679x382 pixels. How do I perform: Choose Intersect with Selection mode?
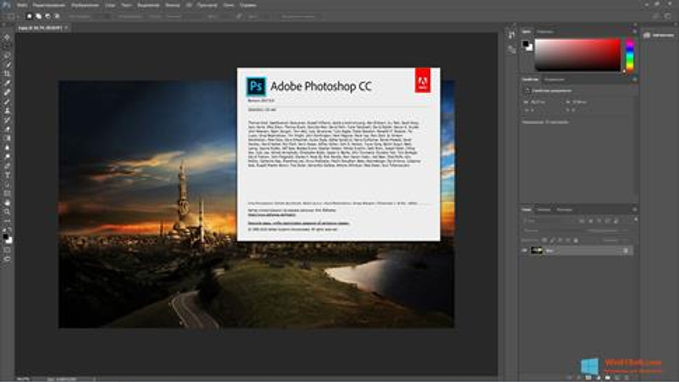(x=57, y=16)
